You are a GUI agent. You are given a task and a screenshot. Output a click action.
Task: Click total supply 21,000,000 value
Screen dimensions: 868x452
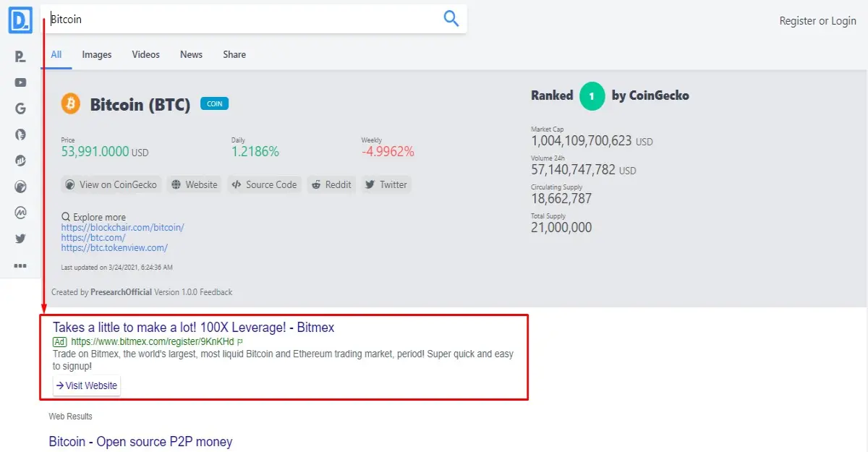coord(561,228)
